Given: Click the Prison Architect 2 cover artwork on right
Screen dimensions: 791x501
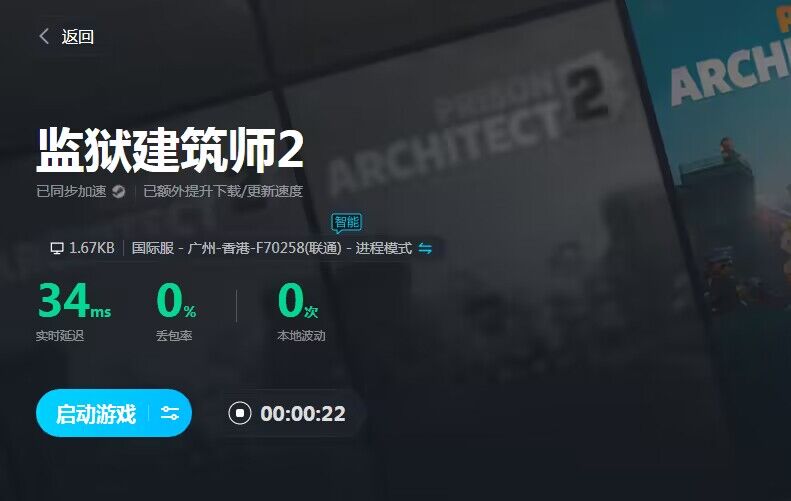Looking at the screenshot, I should (716, 151).
